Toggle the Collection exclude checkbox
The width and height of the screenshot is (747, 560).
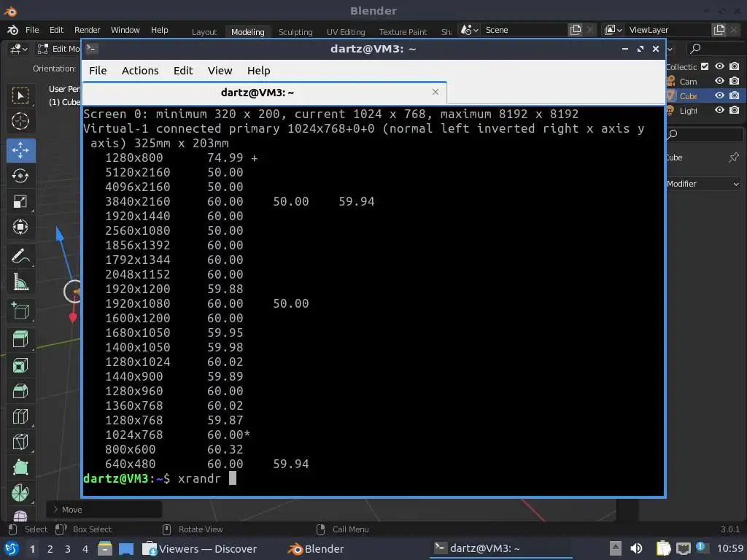pyautogui.click(x=705, y=66)
